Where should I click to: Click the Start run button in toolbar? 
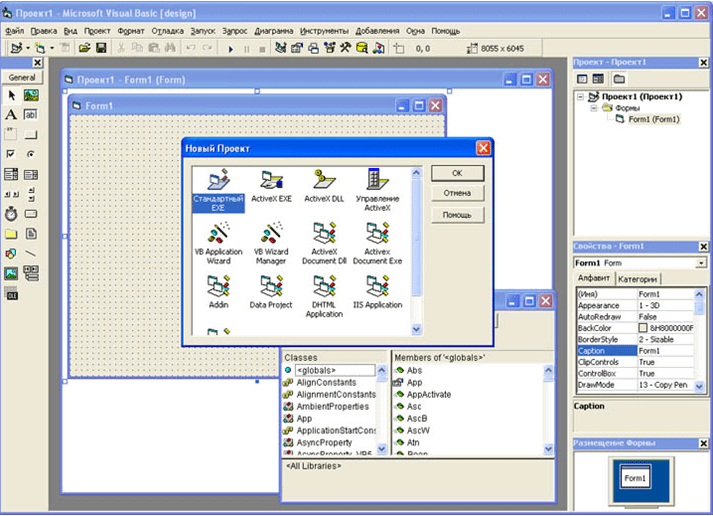230,48
